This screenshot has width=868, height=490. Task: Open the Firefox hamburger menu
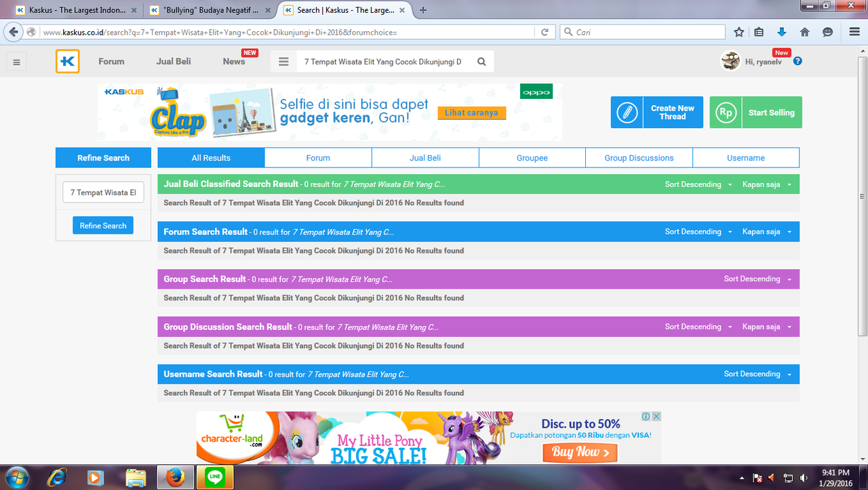click(854, 32)
